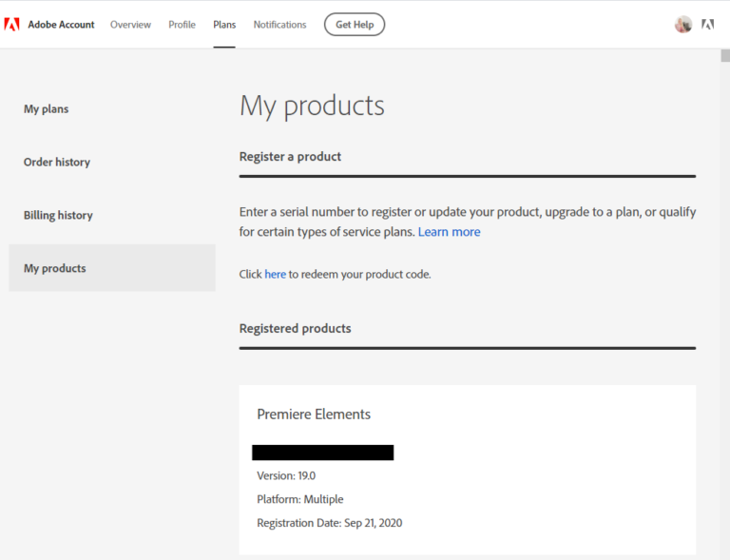Switch to the Notifications tab

(279, 25)
